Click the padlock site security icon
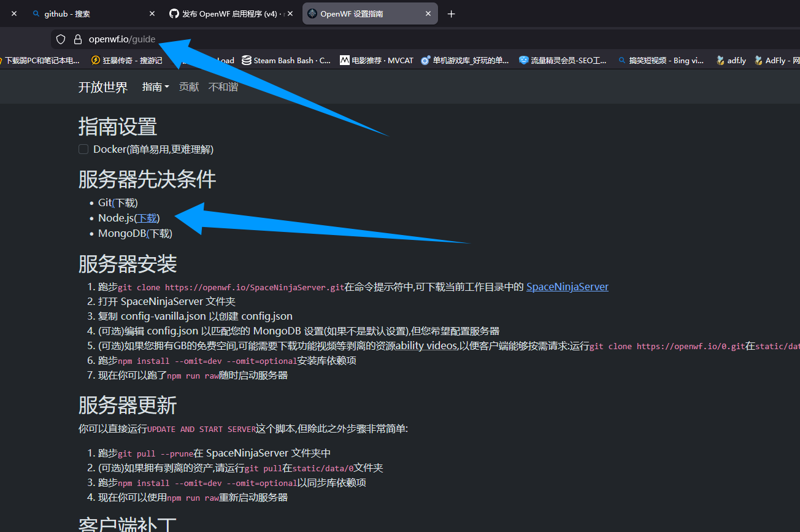The width and height of the screenshot is (800, 532). [x=77, y=39]
